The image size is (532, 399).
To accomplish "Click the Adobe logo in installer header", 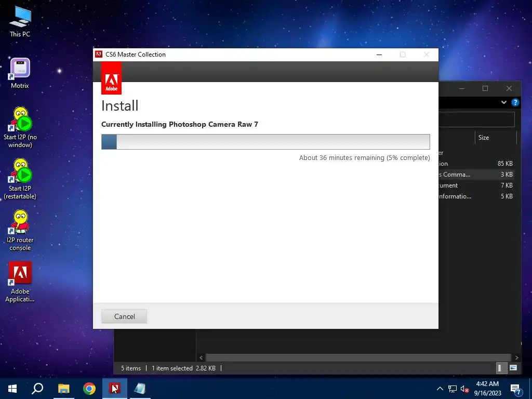I will [x=111, y=78].
